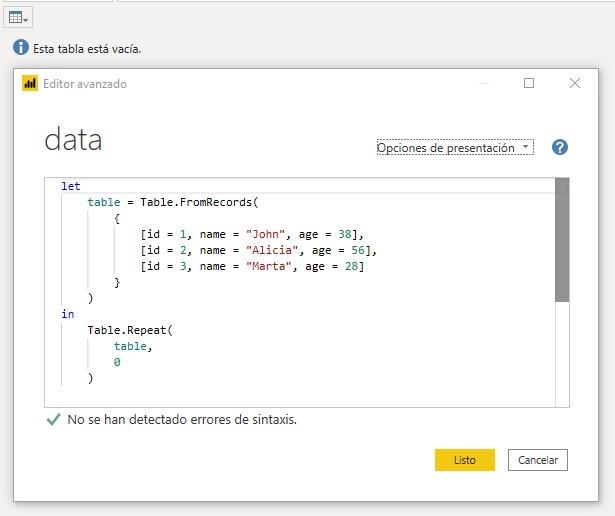Open the table icon menu above the message
The height and width of the screenshot is (516, 615).
pos(19,17)
